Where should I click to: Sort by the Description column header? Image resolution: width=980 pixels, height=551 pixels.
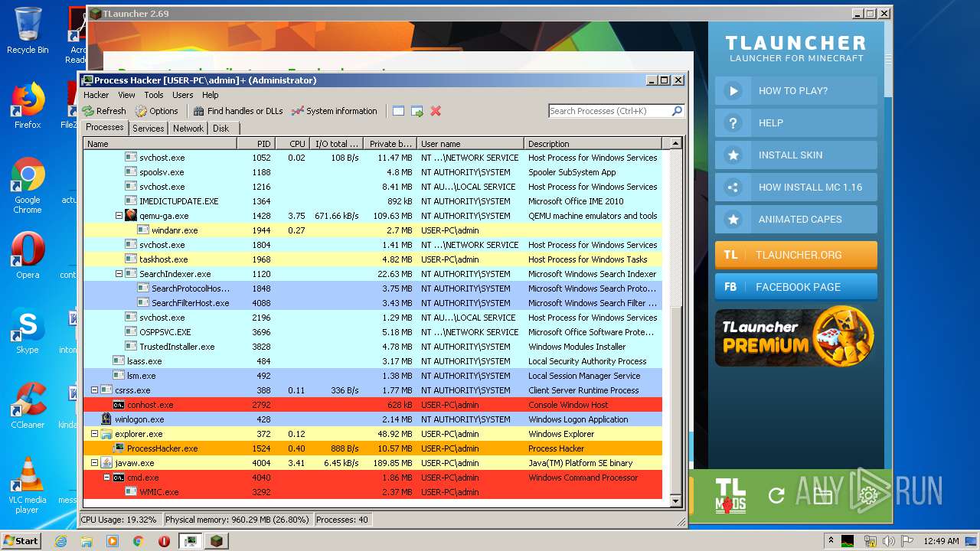[593, 144]
